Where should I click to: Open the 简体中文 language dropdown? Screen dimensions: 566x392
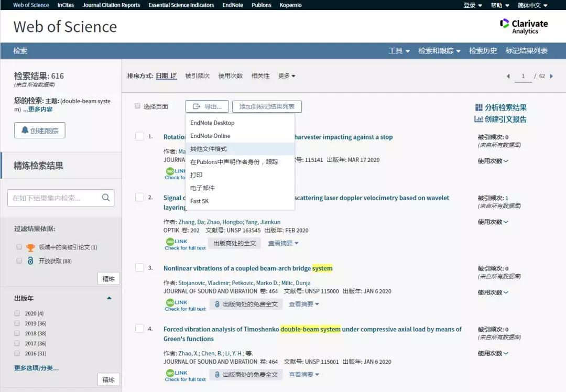point(532,5)
